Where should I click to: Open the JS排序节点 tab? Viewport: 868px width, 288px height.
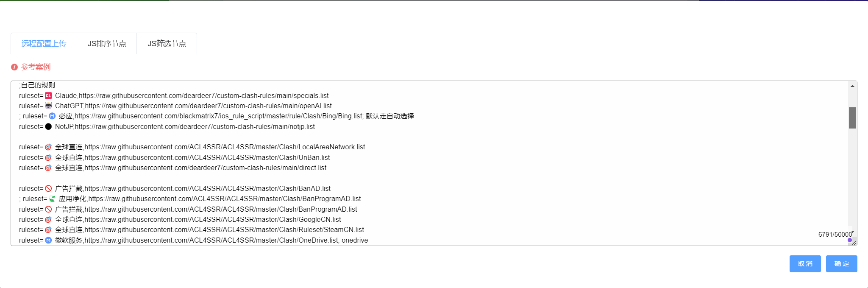107,44
